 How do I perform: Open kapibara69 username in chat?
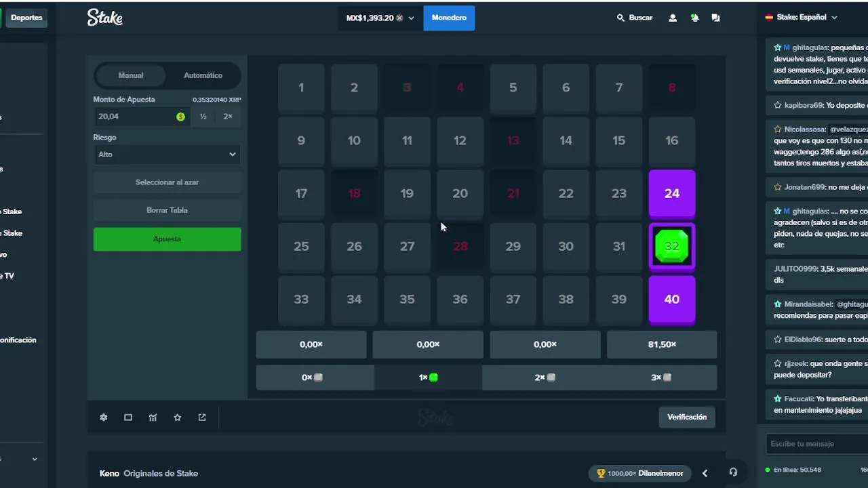804,106
